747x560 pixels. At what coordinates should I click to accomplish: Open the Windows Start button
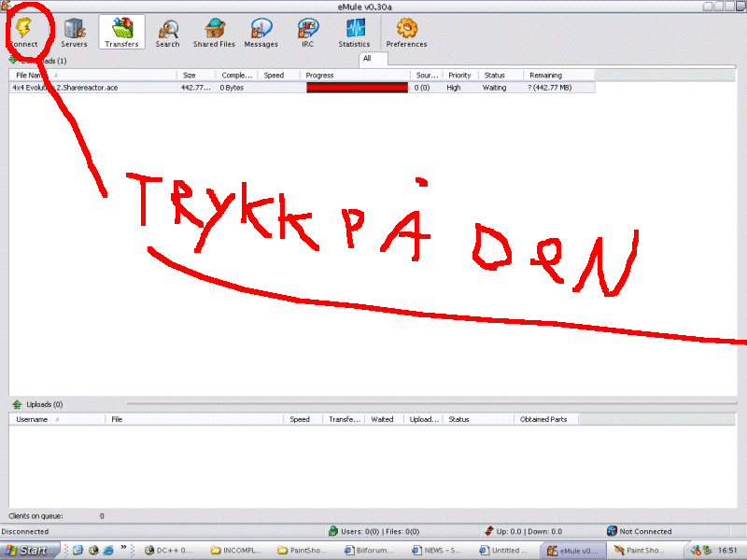(x=27, y=551)
